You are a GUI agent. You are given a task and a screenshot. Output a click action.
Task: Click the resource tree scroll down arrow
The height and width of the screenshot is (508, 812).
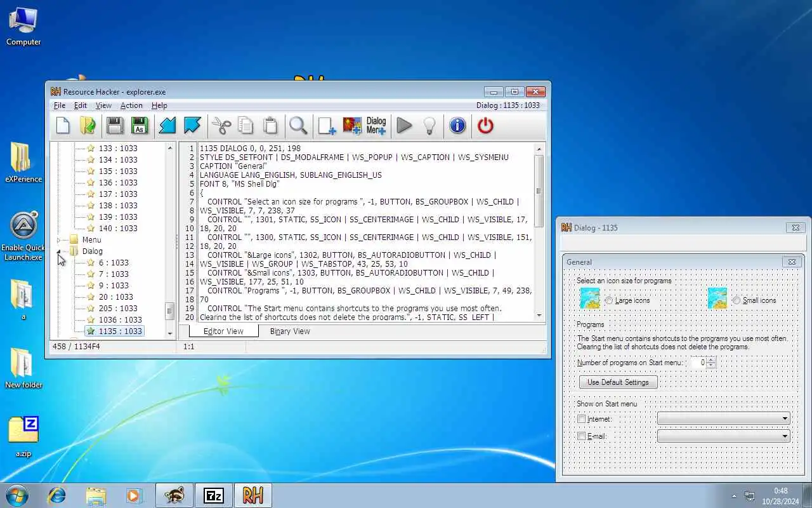click(x=170, y=333)
